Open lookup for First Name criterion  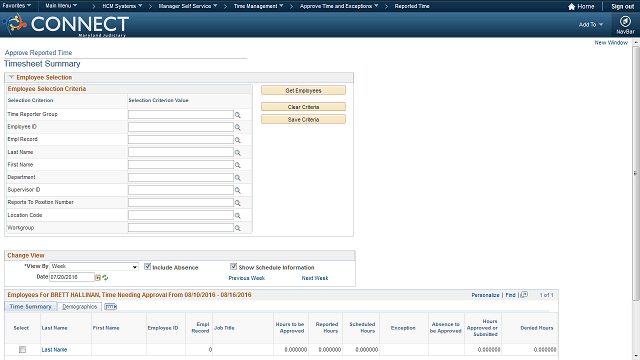pyautogui.click(x=238, y=165)
